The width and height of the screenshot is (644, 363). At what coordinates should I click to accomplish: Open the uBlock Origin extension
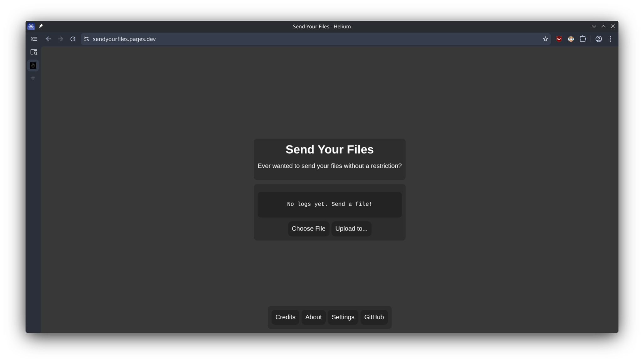(559, 39)
